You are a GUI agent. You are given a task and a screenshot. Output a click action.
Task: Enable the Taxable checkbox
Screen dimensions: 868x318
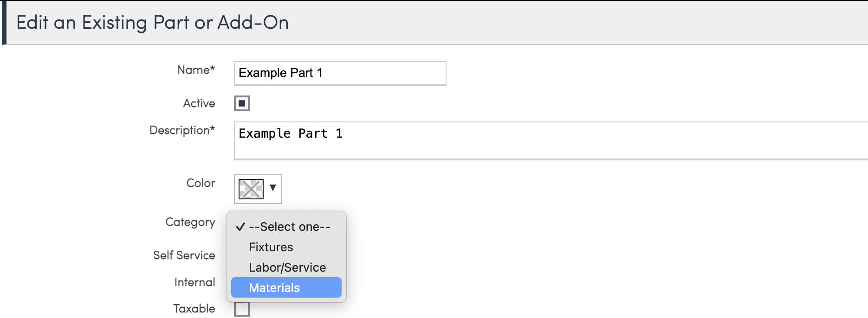click(x=242, y=309)
